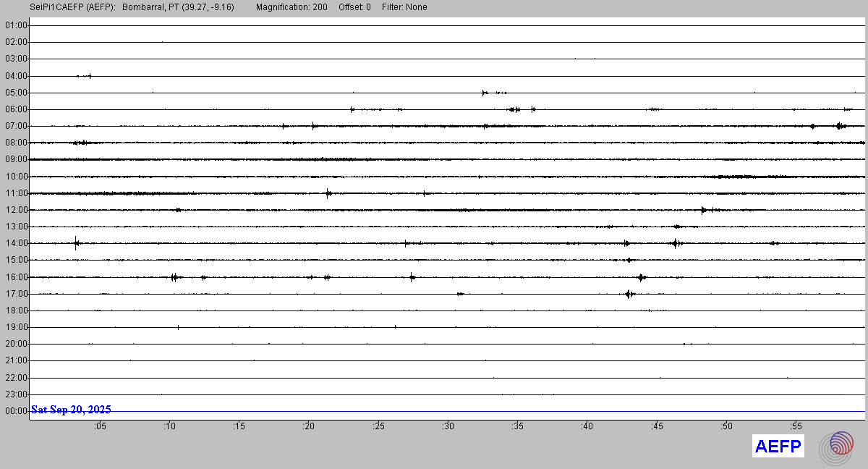This screenshot has height=469, width=868.
Task: Select the 01:00 hour row label
Action: [15, 25]
